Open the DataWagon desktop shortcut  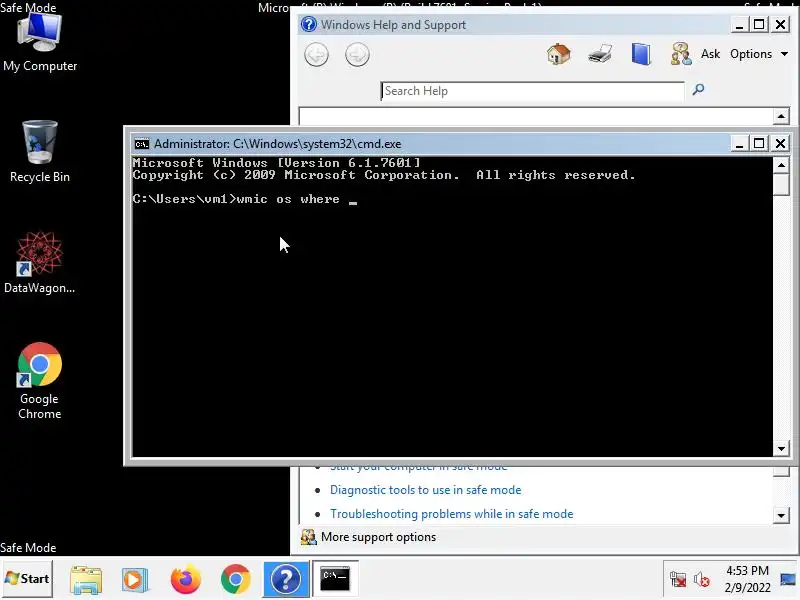coord(39,263)
